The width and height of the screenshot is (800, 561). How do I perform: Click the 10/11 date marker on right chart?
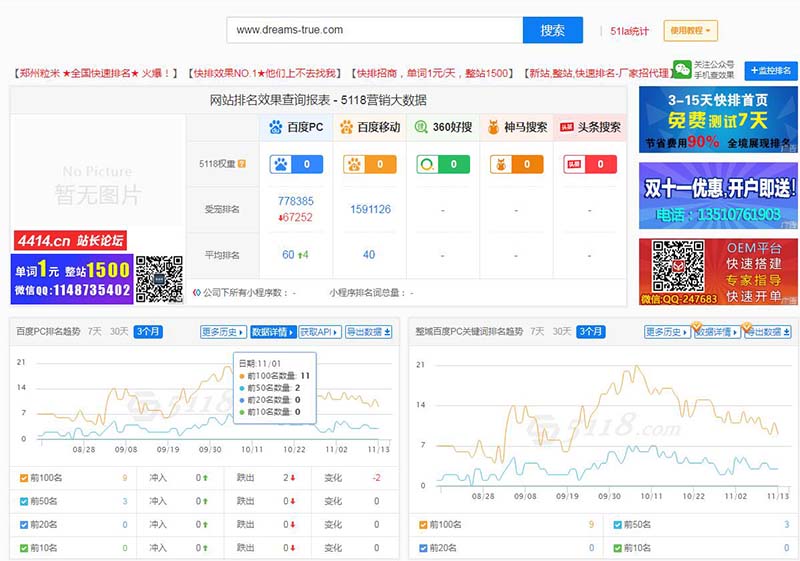coord(651,496)
